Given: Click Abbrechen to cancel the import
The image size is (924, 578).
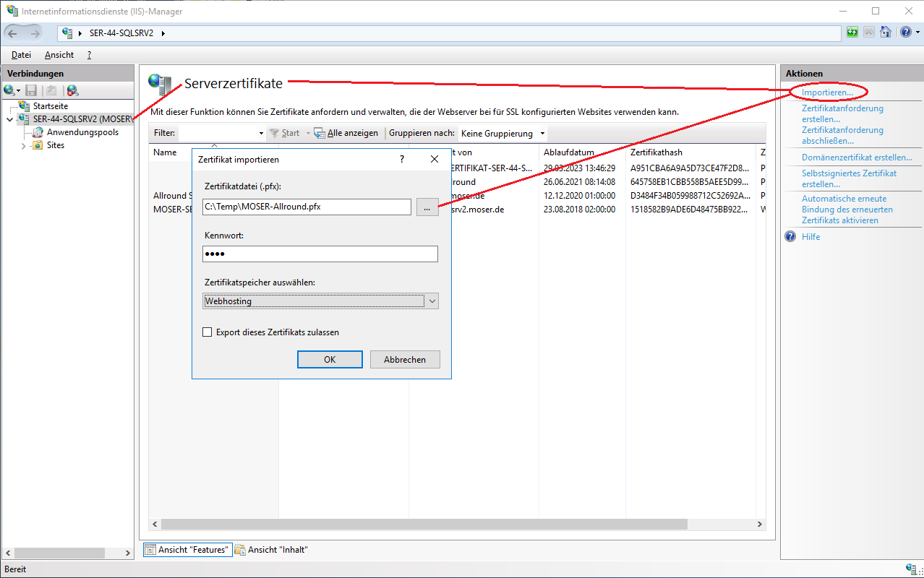Looking at the screenshot, I should pyautogui.click(x=405, y=360).
